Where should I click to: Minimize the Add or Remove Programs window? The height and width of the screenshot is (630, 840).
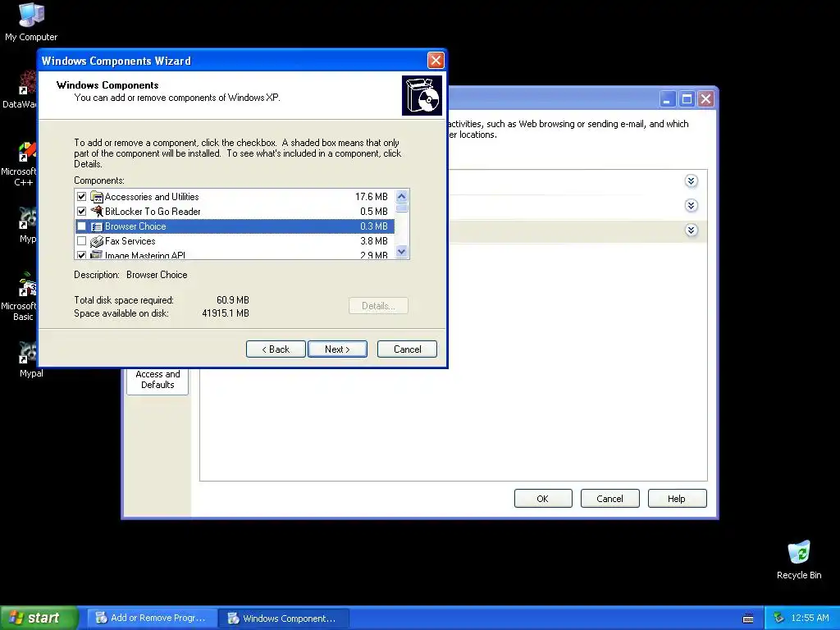[667, 99]
